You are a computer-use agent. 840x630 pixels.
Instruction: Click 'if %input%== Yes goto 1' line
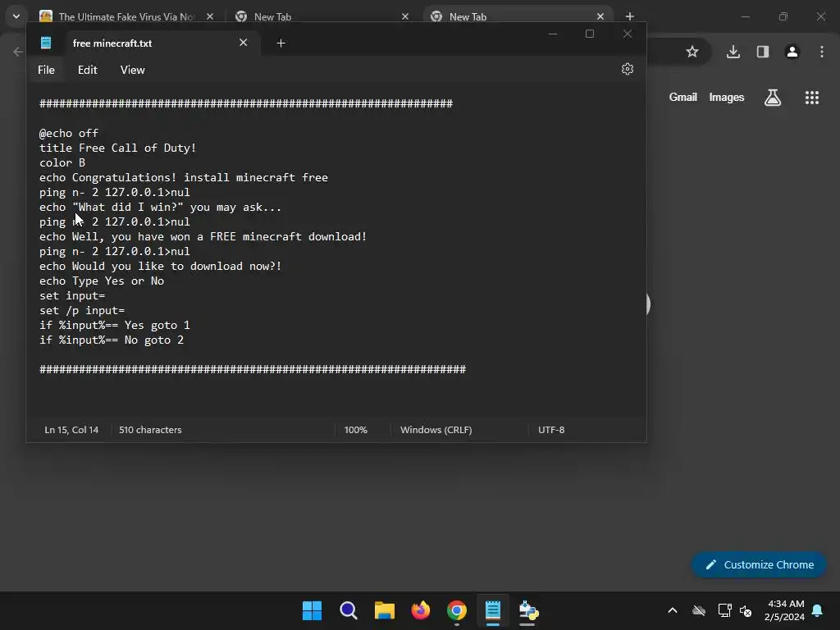point(115,325)
